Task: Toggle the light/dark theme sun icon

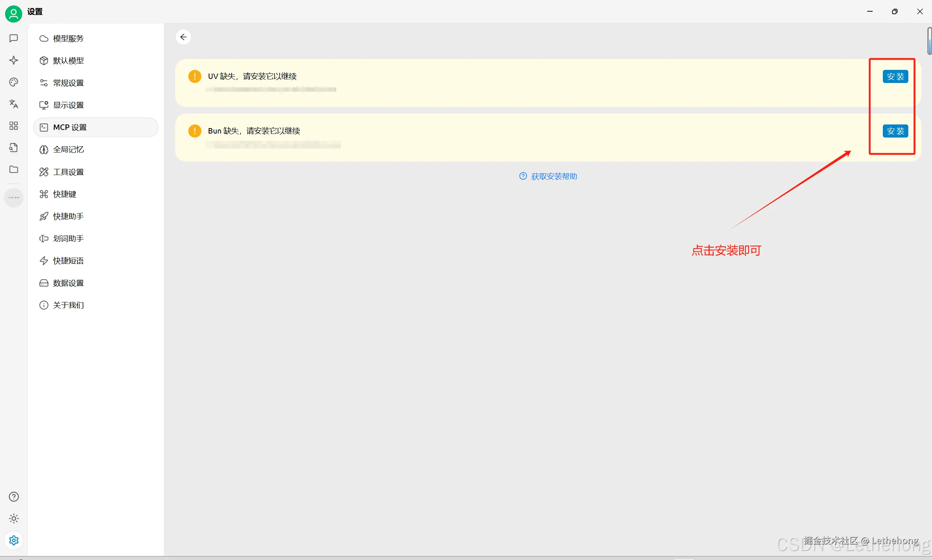Action: (13, 519)
